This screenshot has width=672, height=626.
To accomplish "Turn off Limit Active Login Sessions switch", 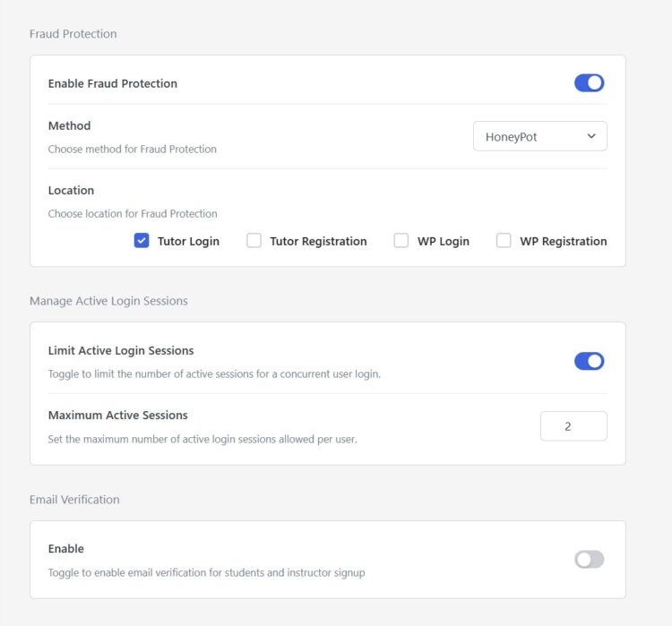I will (x=589, y=361).
